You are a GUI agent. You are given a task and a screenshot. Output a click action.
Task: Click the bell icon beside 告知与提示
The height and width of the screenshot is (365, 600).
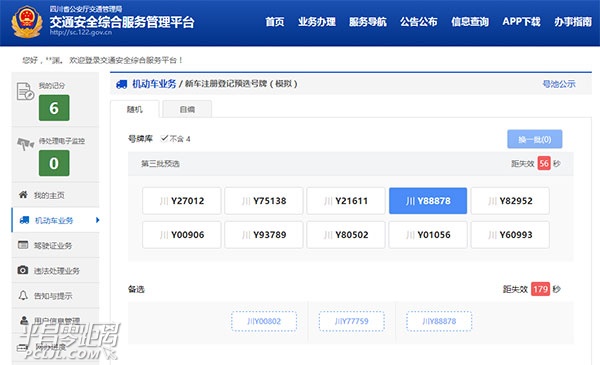pyautogui.click(x=23, y=295)
